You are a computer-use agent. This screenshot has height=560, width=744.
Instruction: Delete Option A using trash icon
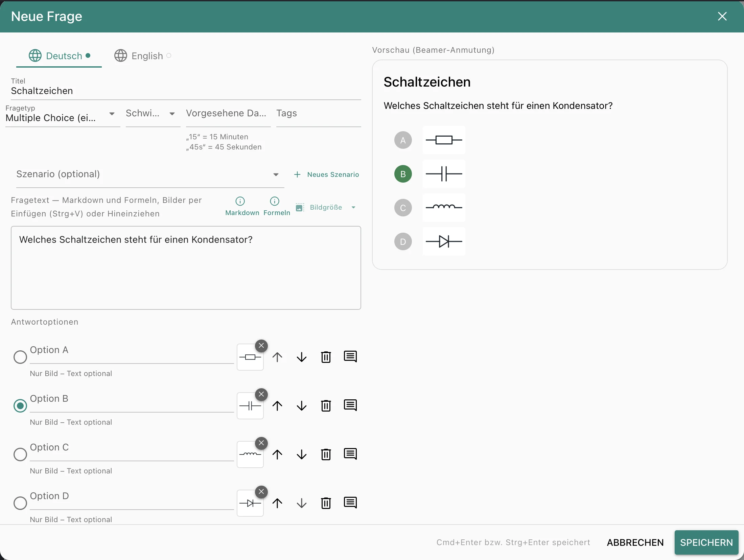pyautogui.click(x=326, y=357)
